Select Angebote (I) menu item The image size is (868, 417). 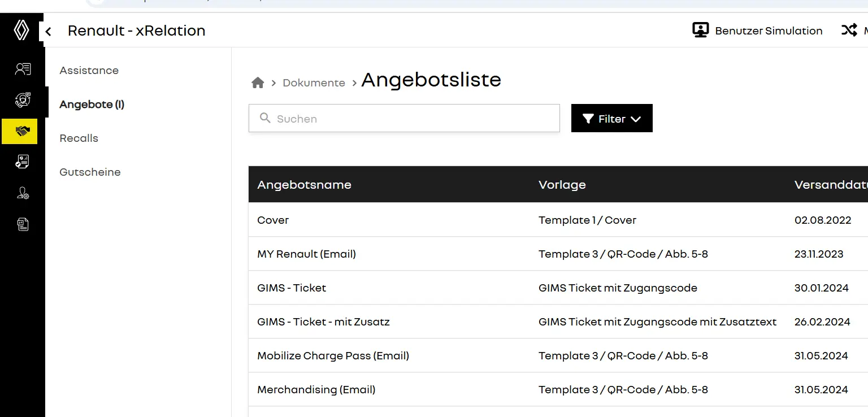92,105
